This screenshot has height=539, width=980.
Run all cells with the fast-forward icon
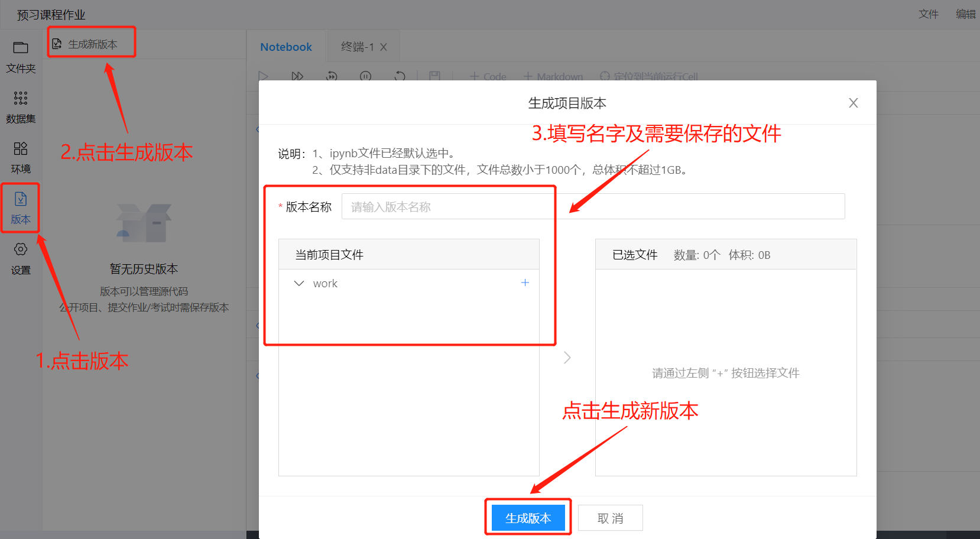(297, 76)
